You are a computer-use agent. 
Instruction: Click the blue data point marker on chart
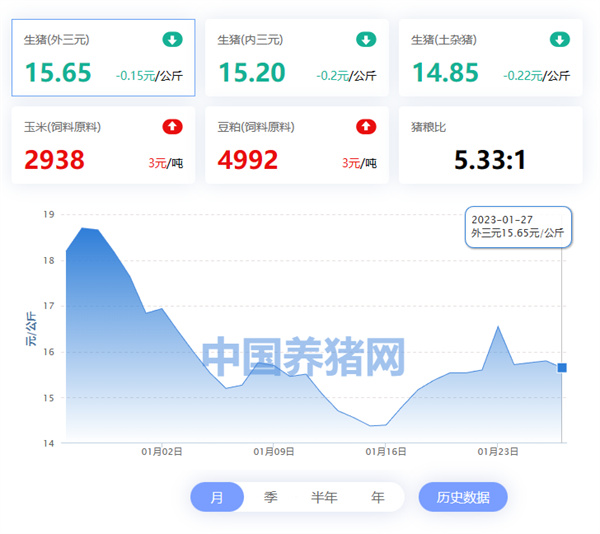point(562,368)
